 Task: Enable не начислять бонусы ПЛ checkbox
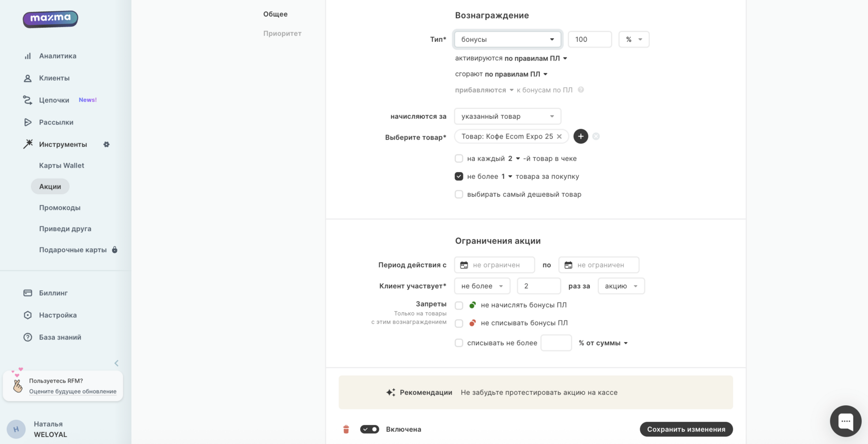click(459, 305)
